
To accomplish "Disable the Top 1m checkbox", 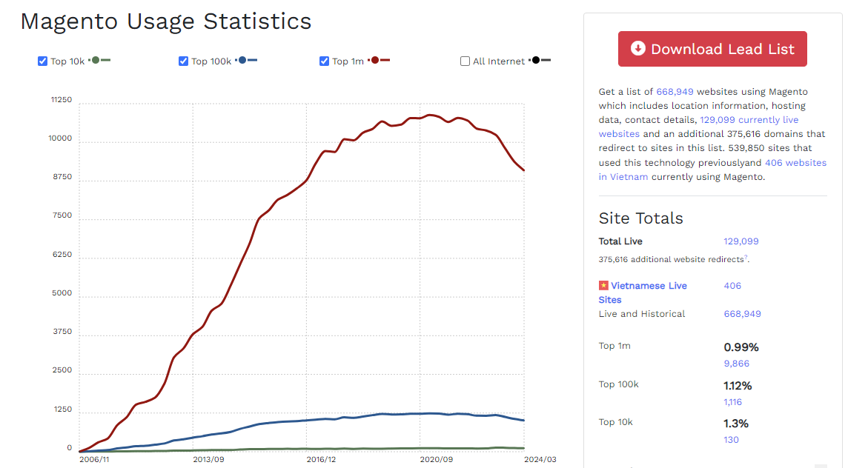I will [323, 61].
